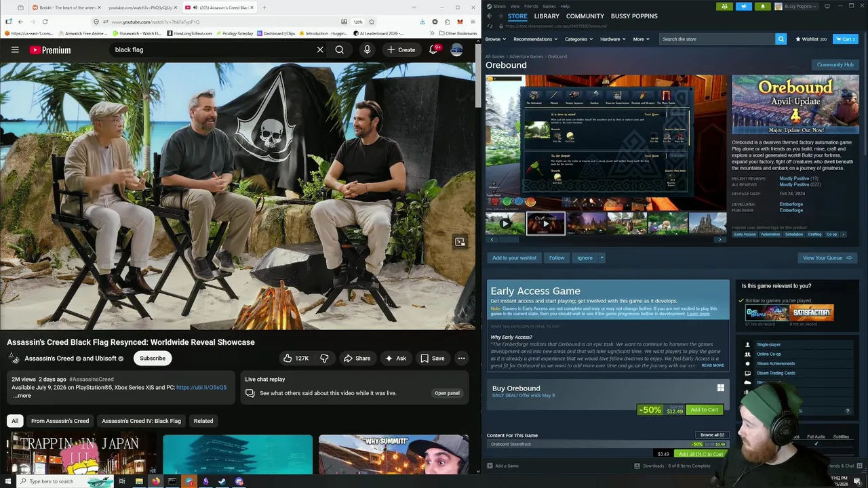
Task: Open Steam notifications bell button
Action: tap(762, 6)
